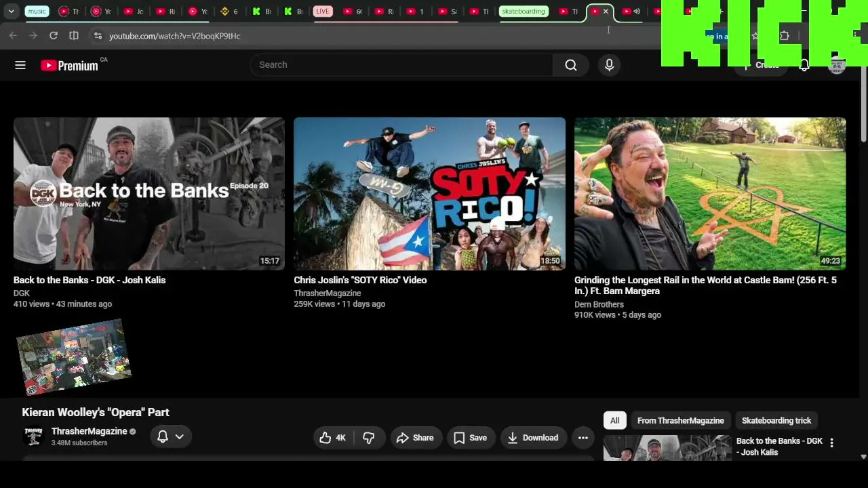Visit the DGK channel link
The width and height of the screenshot is (868, 488).
point(22,293)
